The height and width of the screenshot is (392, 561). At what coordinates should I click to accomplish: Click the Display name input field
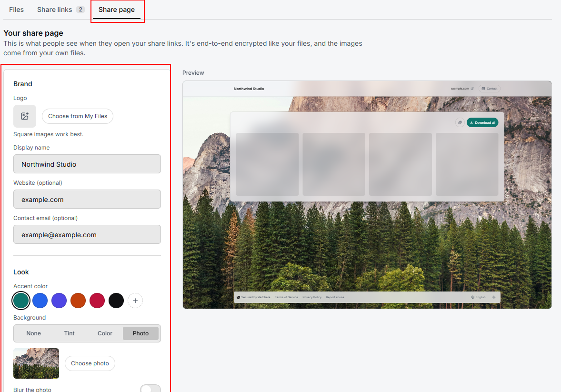[87, 164]
